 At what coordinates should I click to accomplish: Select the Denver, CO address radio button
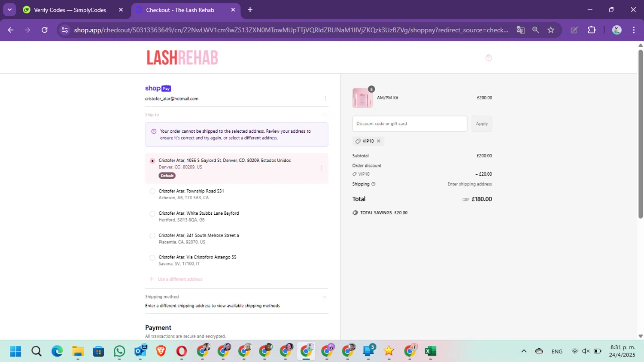click(x=152, y=161)
